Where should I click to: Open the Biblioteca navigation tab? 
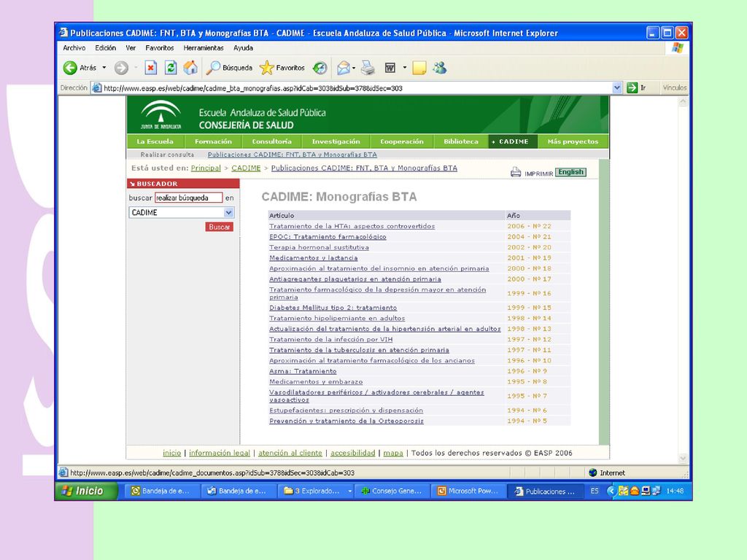[461, 141]
